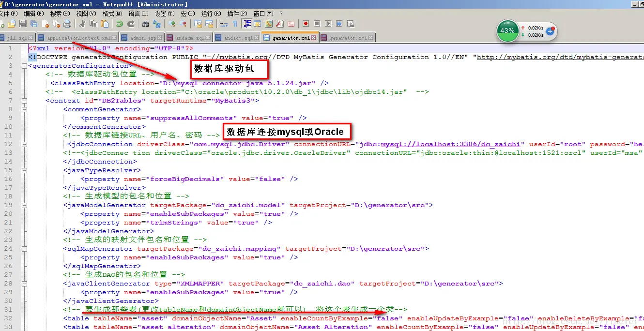Open the 插件(P) plugins menu
Viewport: 644px width, 331px height.
coord(237,14)
